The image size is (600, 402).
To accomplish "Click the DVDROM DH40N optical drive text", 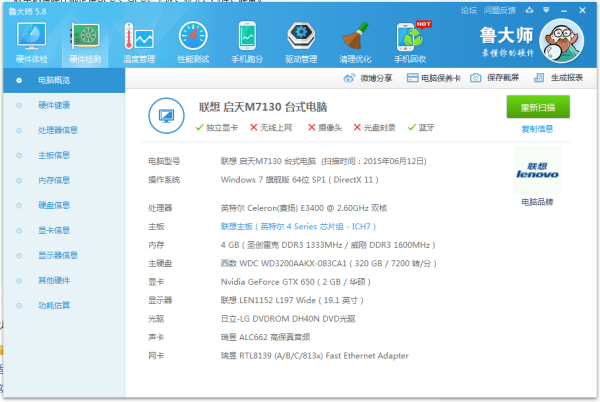I will click(x=288, y=319).
